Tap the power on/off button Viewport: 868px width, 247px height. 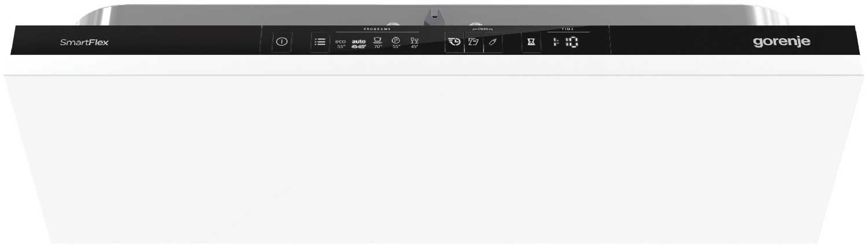click(x=282, y=42)
